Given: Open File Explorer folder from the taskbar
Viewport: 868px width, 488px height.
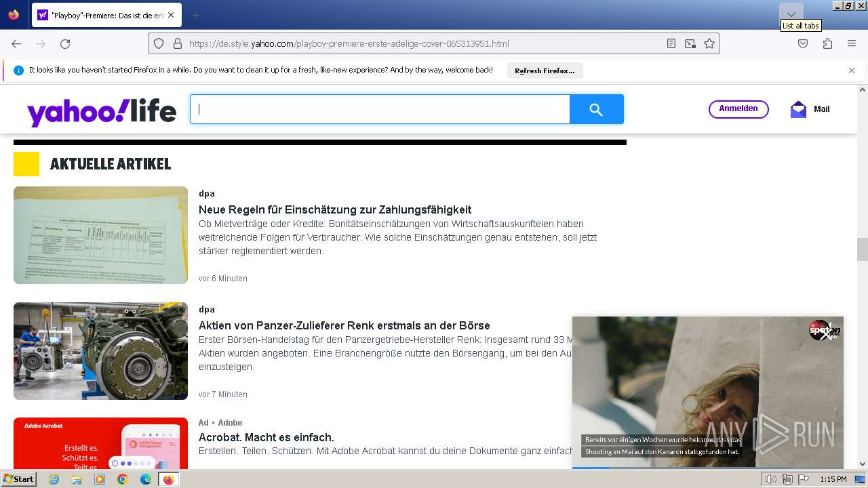Looking at the screenshot, I should pyautogui.click(x=77, y=479).
